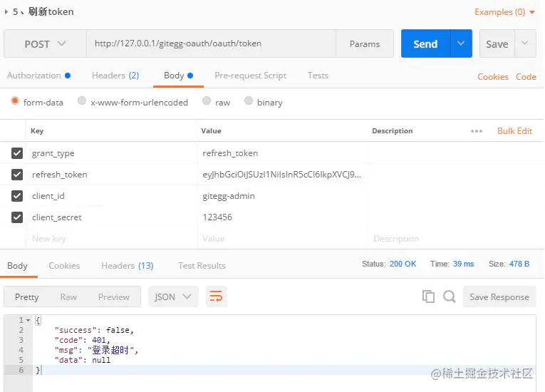Collapse JSON at line 1 fold arrow
The width and height of the screenshot is (545, 392).
28,320
